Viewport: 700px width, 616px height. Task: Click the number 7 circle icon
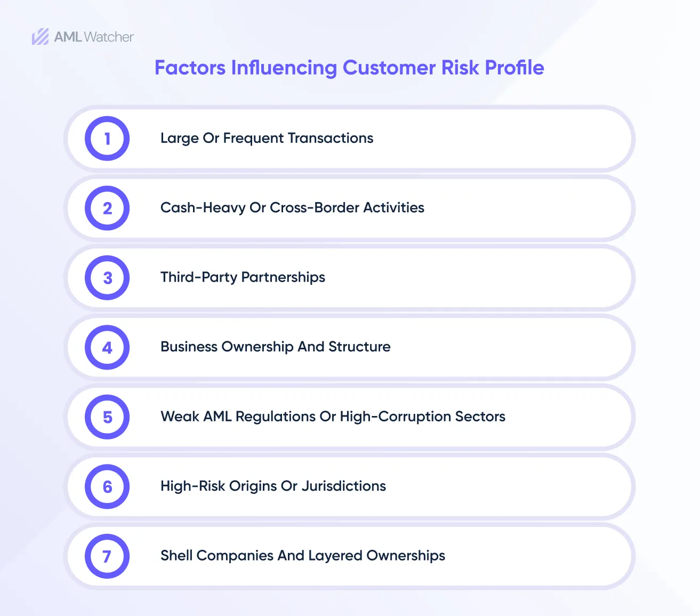click(x=107, y=556)
